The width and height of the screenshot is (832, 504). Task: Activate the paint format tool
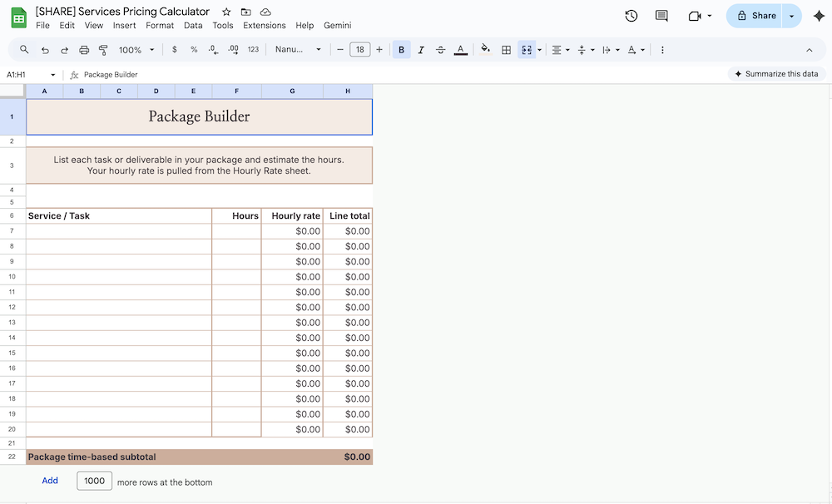pos(103,50)
